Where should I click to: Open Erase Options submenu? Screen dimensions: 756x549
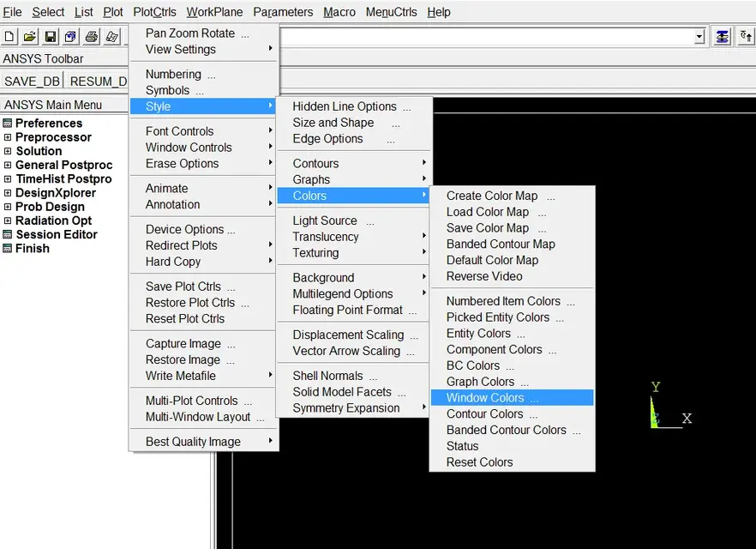click(x=204, y=164)
